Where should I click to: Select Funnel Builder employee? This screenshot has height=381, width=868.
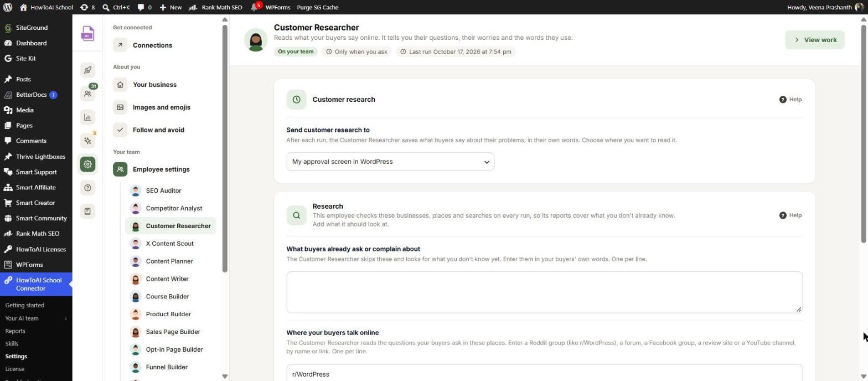[170, 368]
